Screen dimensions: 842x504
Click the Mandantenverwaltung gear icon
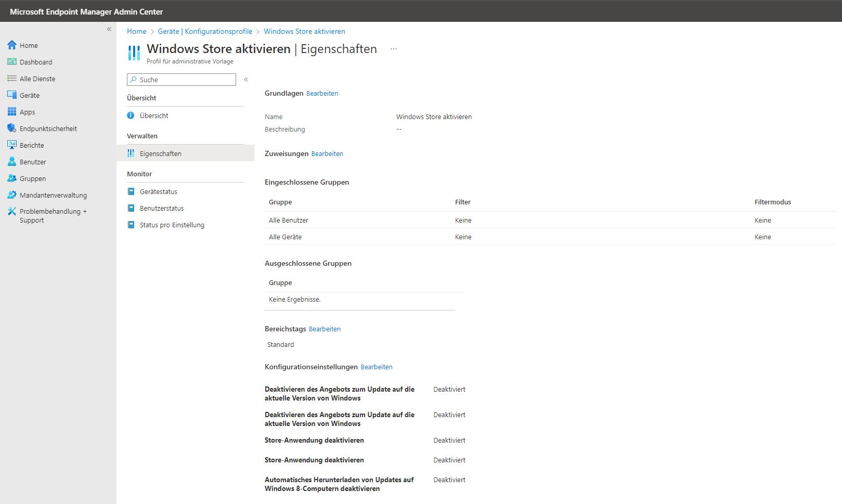tap(12, 195)
